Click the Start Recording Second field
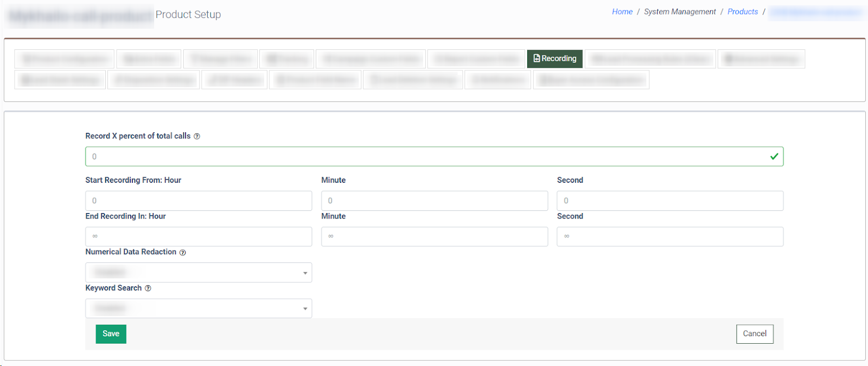Viewport: 868px width, 366px height. coord(670,201)
